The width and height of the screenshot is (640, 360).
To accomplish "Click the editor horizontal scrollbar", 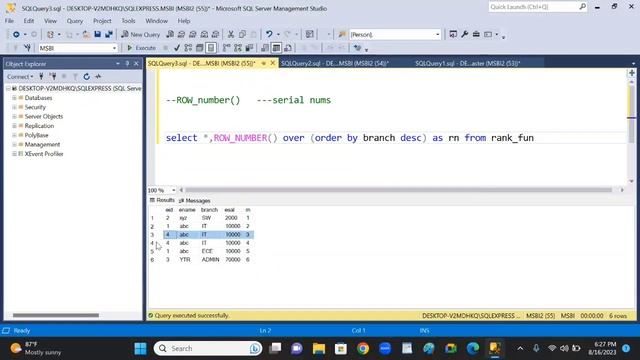I will point(398,190).
